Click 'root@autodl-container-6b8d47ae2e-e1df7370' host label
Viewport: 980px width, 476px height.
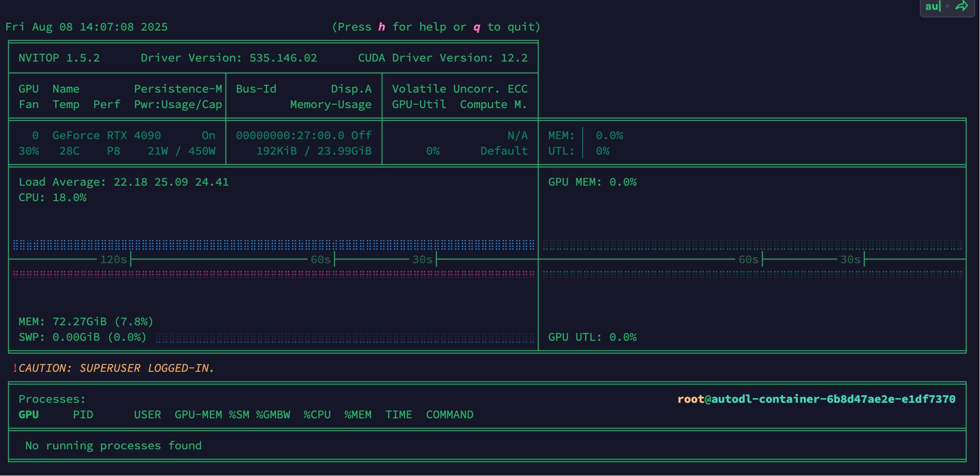click(x=817, y=399)
